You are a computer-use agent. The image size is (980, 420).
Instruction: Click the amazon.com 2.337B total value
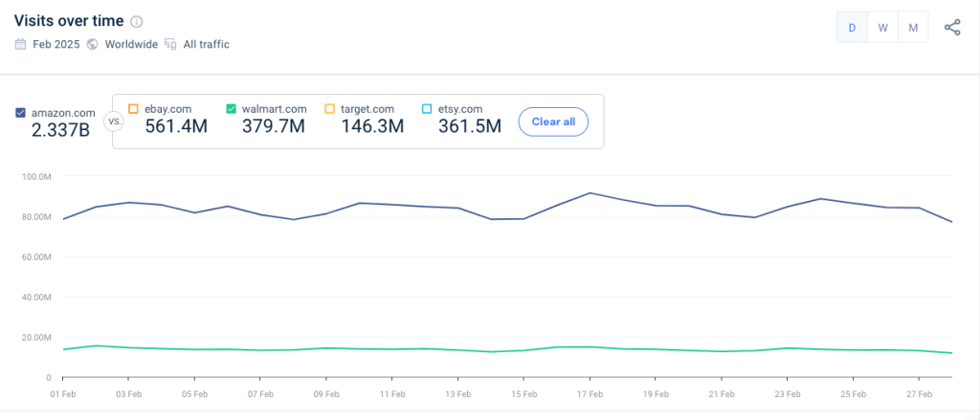[60, 130]
